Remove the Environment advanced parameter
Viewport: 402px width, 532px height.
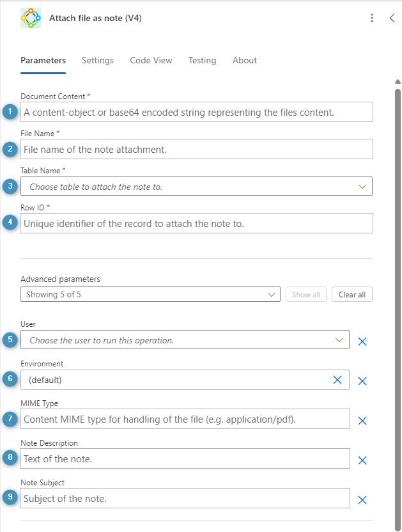[362, 381]
